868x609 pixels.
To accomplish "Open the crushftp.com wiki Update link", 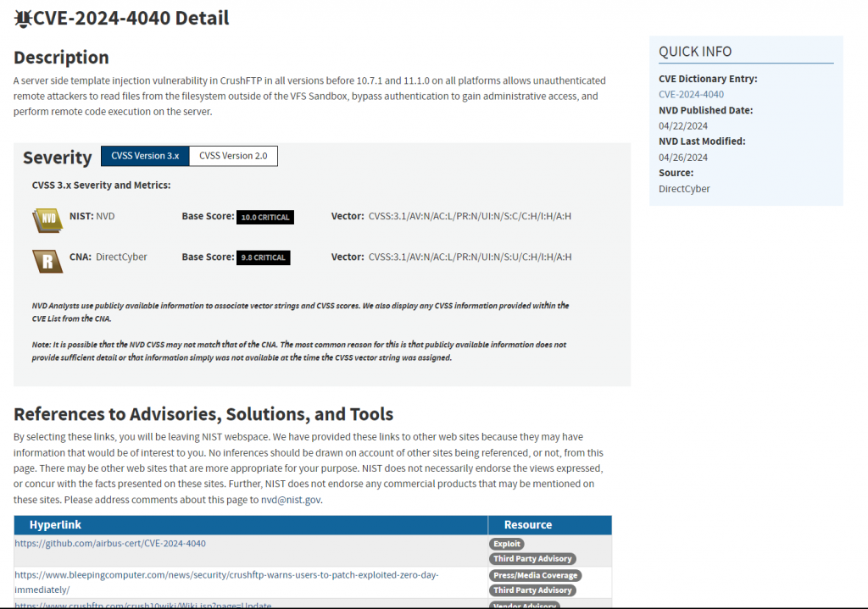I will coord(142,605).
